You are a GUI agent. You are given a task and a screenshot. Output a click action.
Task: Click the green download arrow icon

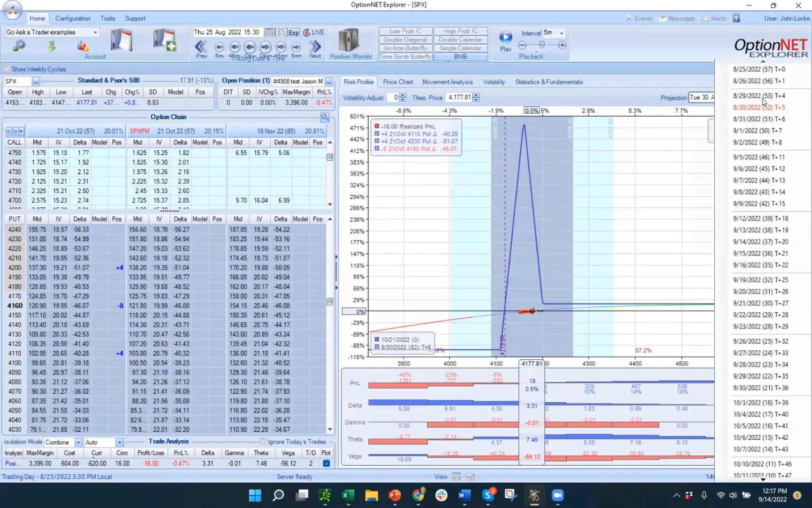coord(52,46)
